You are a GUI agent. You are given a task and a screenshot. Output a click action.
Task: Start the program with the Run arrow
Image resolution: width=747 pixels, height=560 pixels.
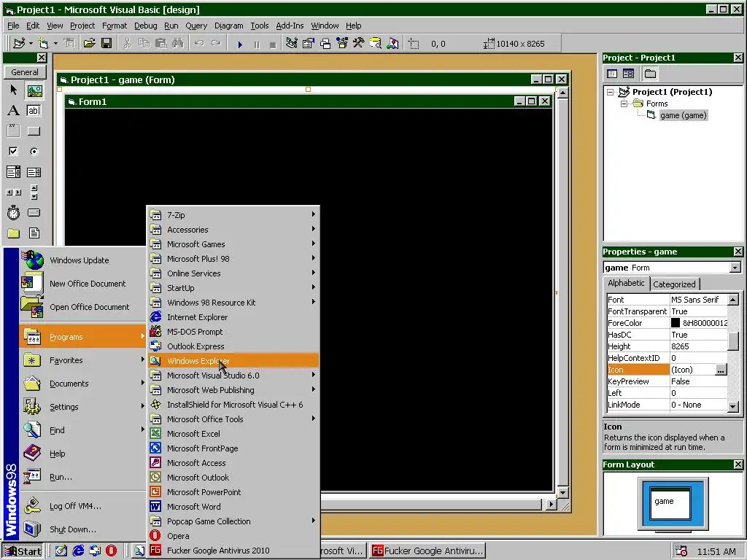click(x=240, y=44)
